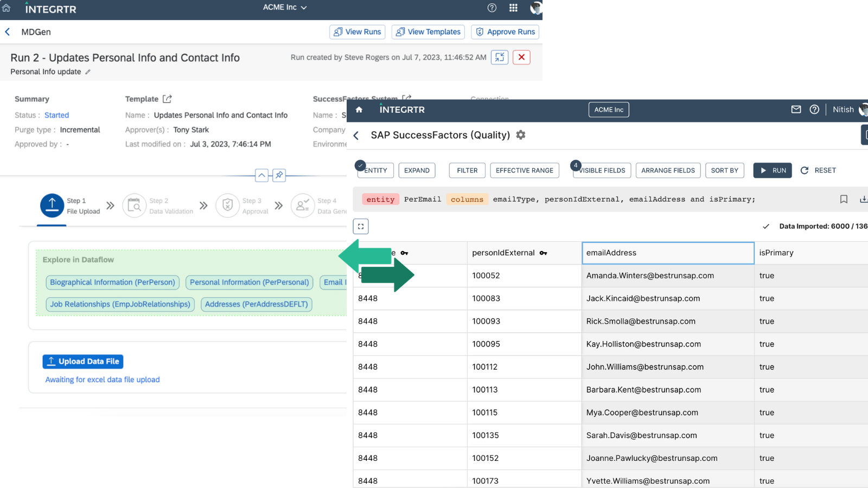Image resolution: width=868 pixels, height=488 pixels.
Task: Click the Started status link
Action: pyautogui.click(x=56, y=115)
